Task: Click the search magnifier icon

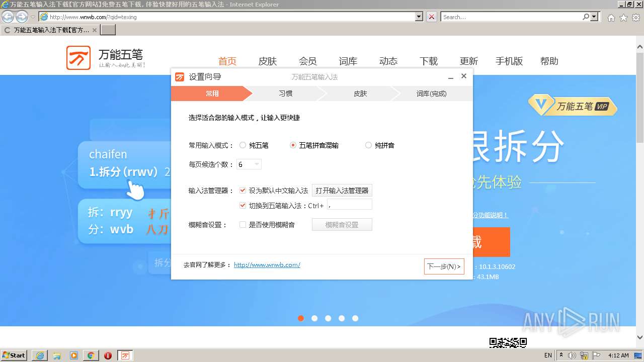Action: [x=586, y=17]
